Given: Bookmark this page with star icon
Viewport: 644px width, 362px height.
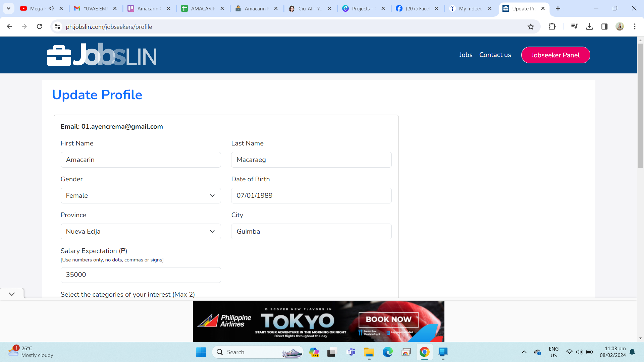Looking at the screenshot, I should pos(531,27).
